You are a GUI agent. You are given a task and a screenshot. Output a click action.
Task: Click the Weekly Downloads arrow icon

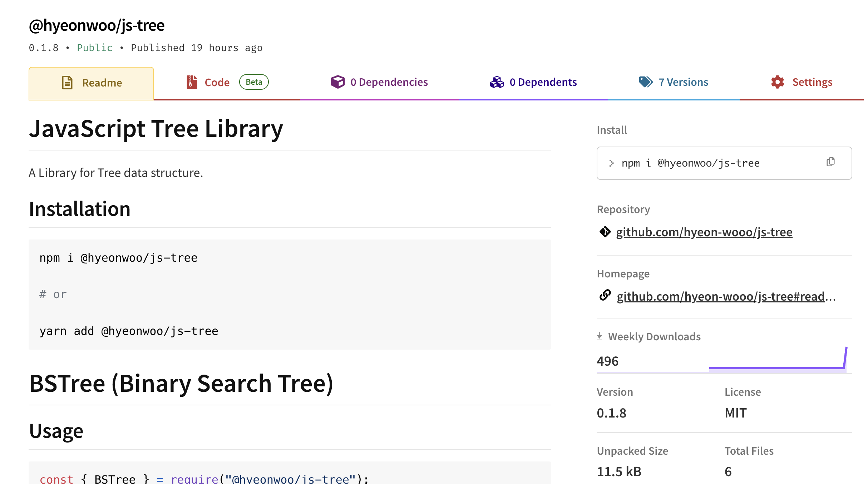point(600,336)
